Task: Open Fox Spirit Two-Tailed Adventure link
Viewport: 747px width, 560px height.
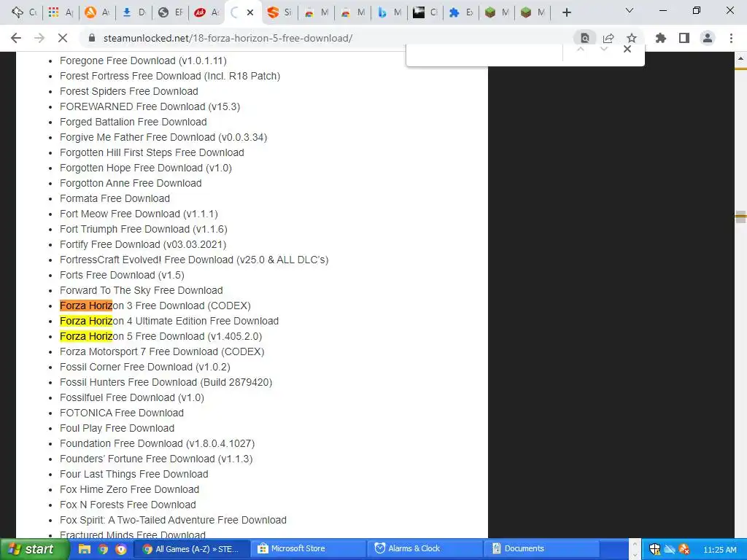Action: 174,520
